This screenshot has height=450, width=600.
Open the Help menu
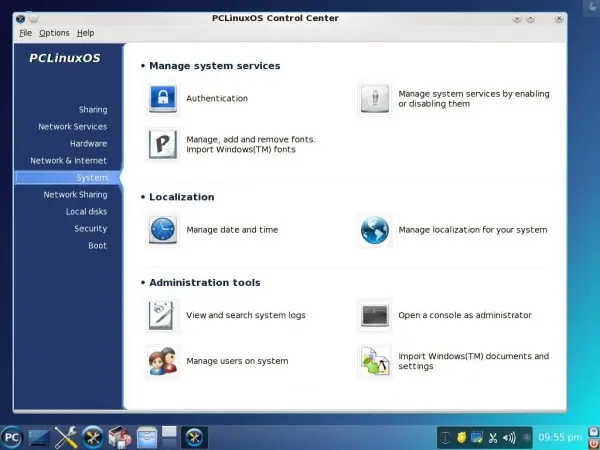click(x=85, y=33)
